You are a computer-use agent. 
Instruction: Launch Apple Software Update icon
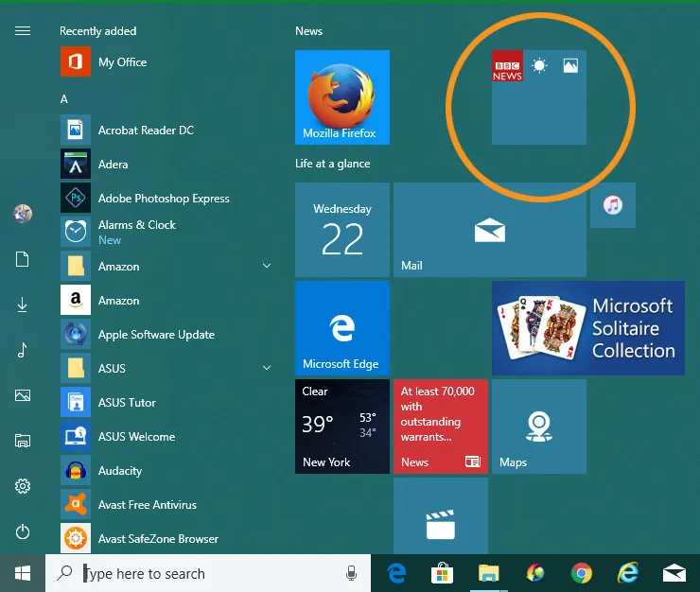pos(76,334)
